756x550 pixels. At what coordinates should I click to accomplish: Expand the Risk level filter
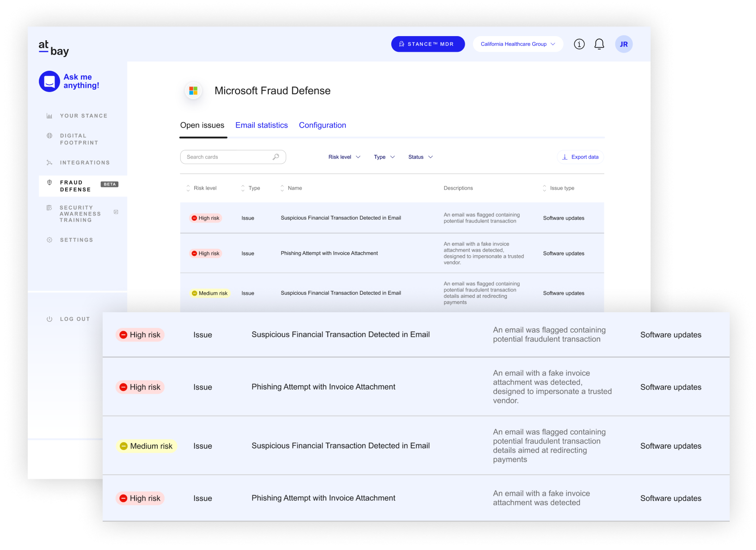pos(344,157)
